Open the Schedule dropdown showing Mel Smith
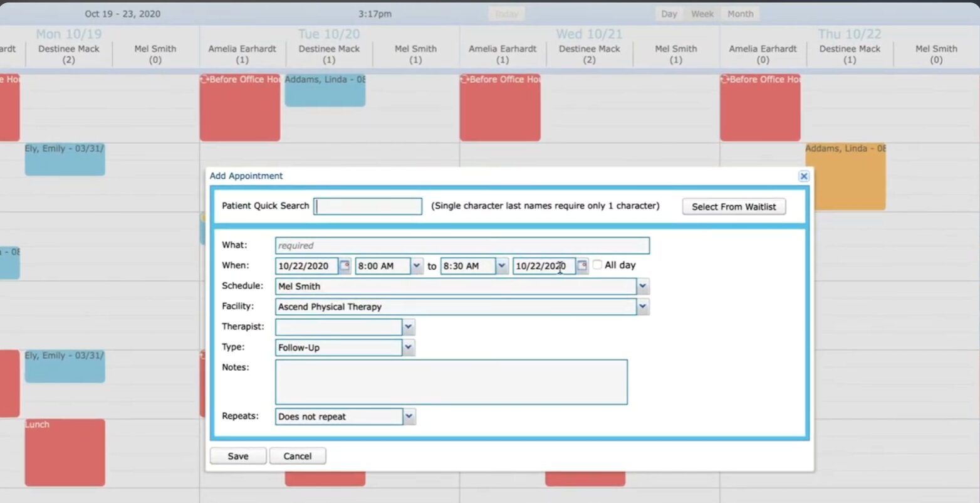This screenshot has width=980, height=503. click(643, 286)
